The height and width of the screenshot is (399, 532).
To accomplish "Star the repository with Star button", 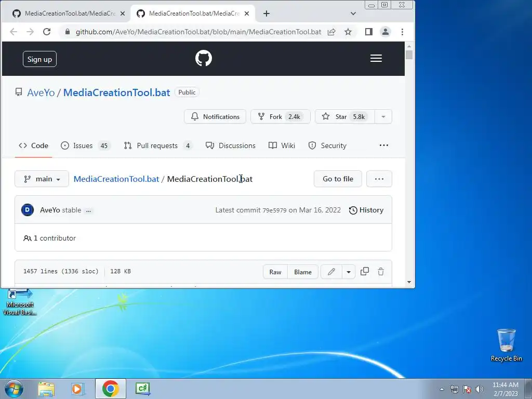I will tap(345, 116).
